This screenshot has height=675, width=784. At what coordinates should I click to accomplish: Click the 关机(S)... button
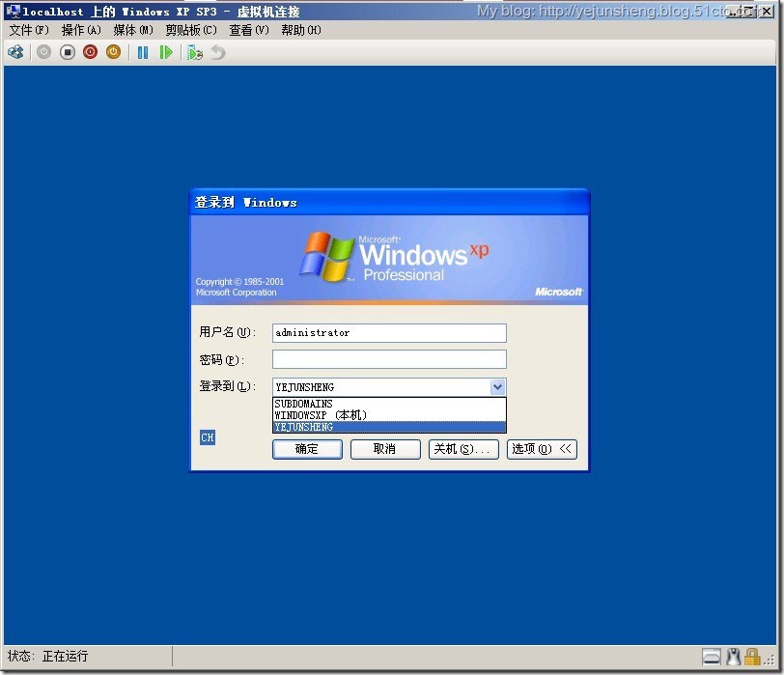[463, 449]
